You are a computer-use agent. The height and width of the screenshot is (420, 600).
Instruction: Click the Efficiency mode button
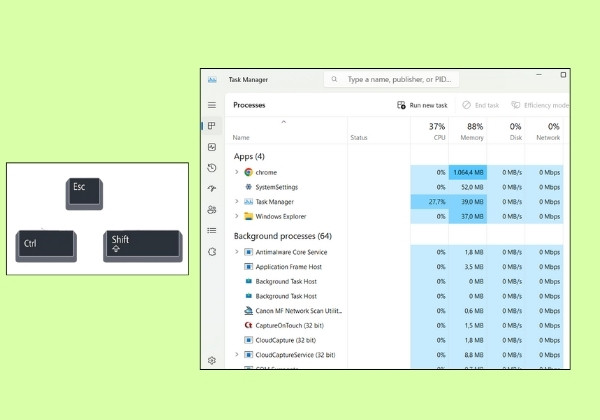click(x=540, y=105)
